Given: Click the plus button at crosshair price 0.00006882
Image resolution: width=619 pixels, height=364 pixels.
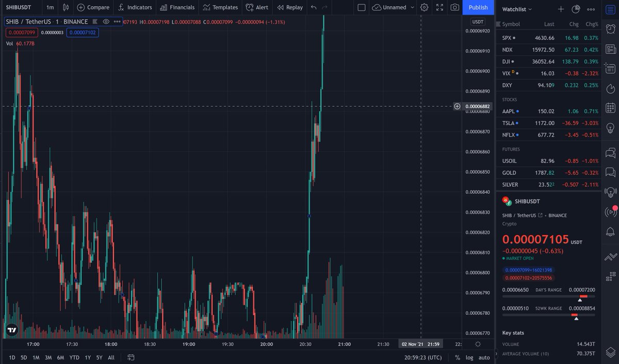Looking at the screenshot, I should [x=457, y=106].
